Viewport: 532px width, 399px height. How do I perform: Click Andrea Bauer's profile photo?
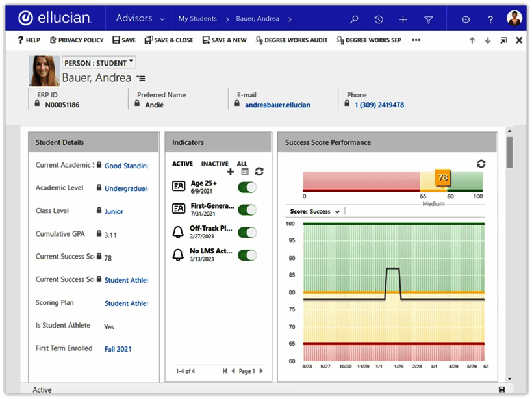(x=44, y=71)
